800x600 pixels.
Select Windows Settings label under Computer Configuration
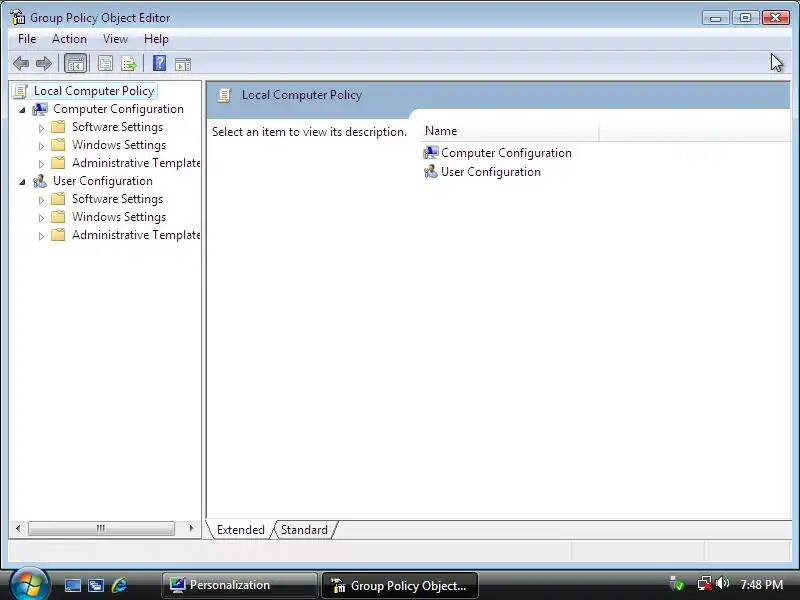[x=119, y=145]
